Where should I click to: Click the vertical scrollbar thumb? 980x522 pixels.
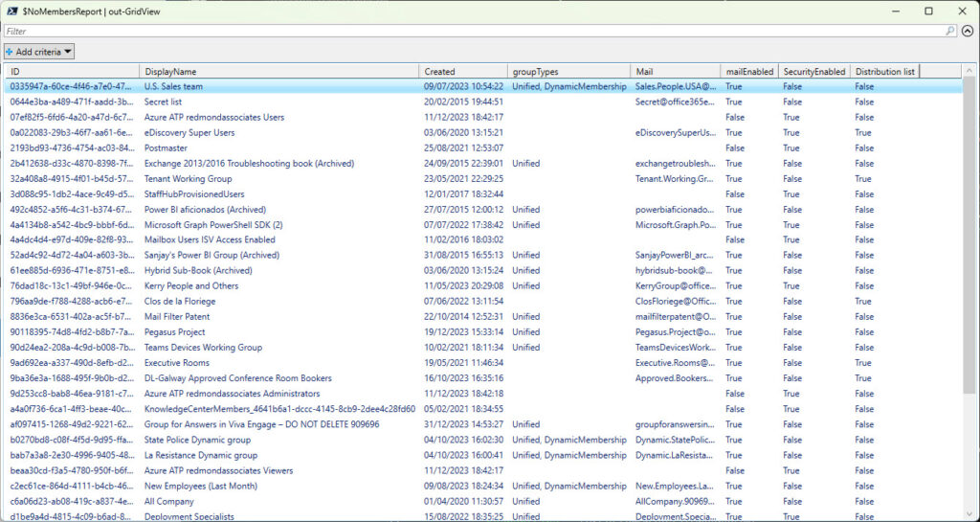(969, 236)
